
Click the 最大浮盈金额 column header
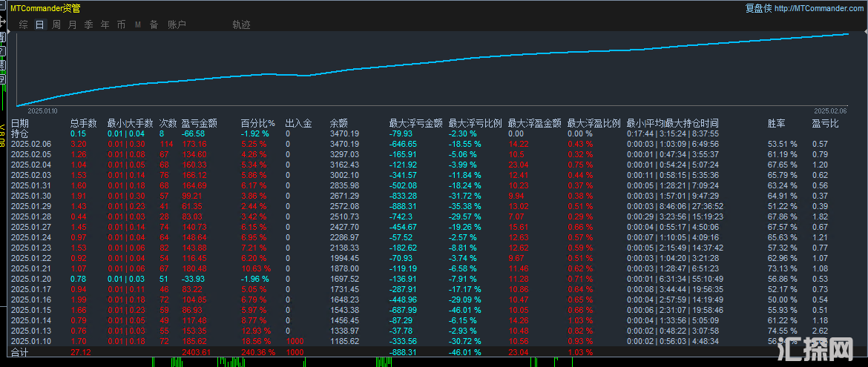click(535, 123)
